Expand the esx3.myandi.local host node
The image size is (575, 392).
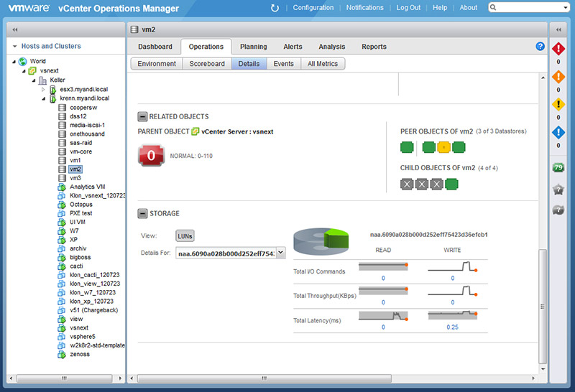[43, 90]
